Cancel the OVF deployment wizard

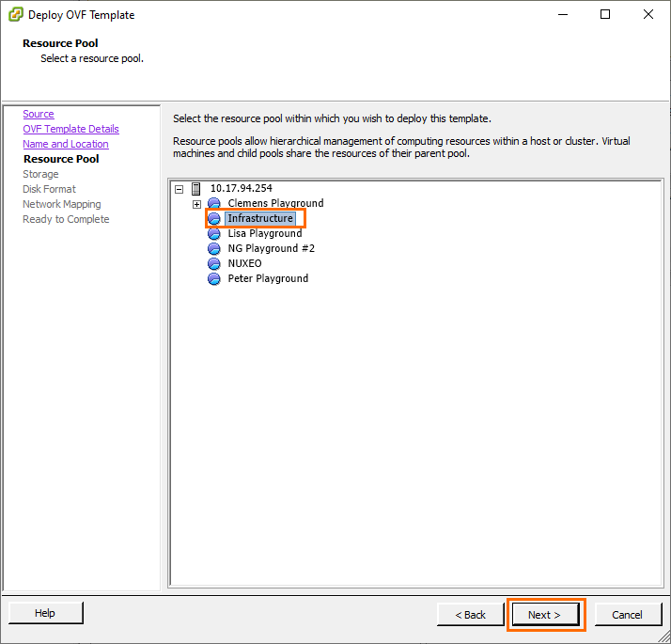coord(627,615)
